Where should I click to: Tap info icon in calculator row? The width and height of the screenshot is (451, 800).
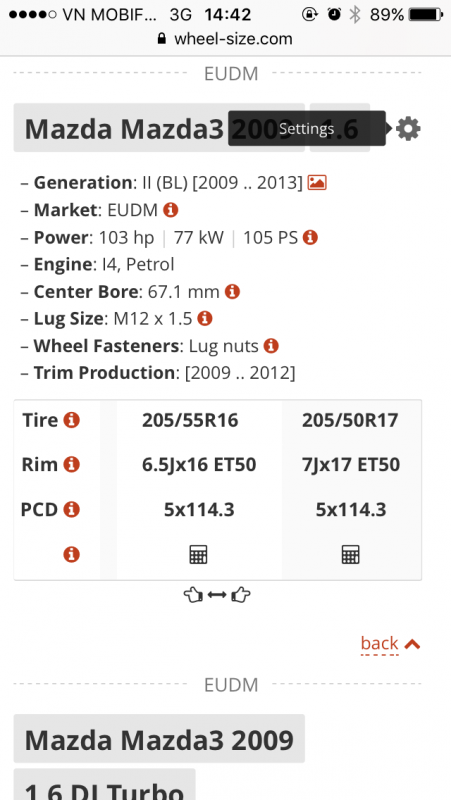[x=71, y=555]
